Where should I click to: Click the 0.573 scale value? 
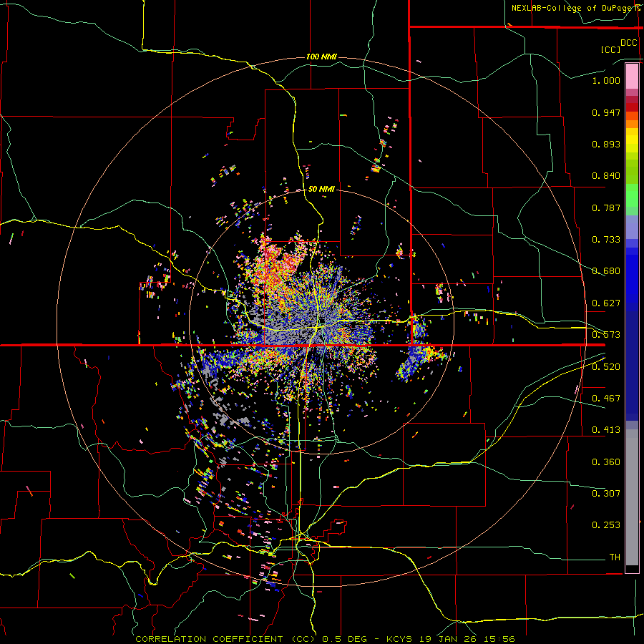point(606,335)
